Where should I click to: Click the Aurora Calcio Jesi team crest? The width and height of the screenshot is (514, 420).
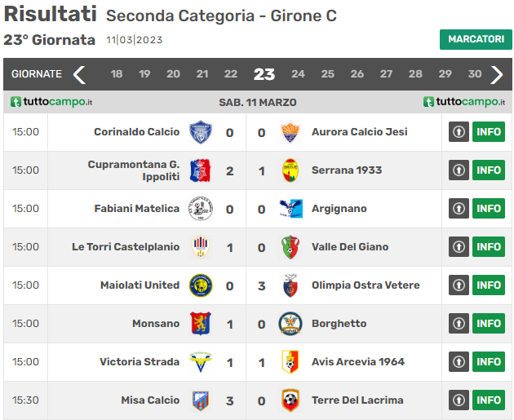click(290, 132)
